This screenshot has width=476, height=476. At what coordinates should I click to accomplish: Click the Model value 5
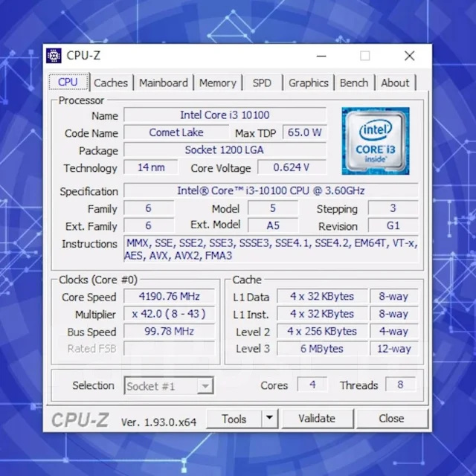[x=273, y=208]
